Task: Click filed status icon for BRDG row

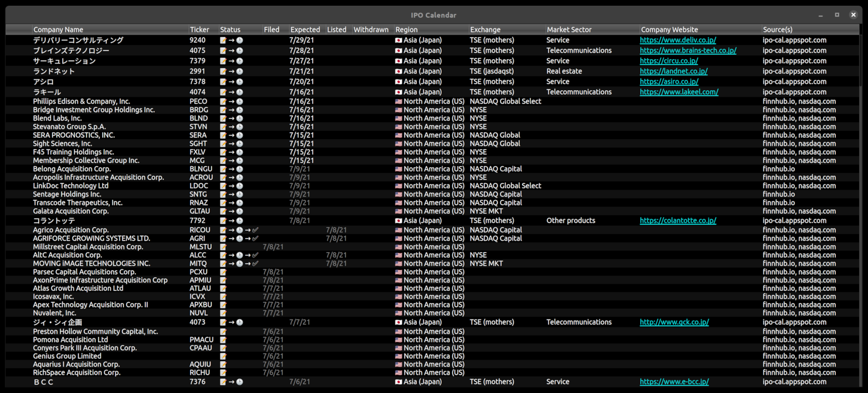Action: (x=223, y=110)
